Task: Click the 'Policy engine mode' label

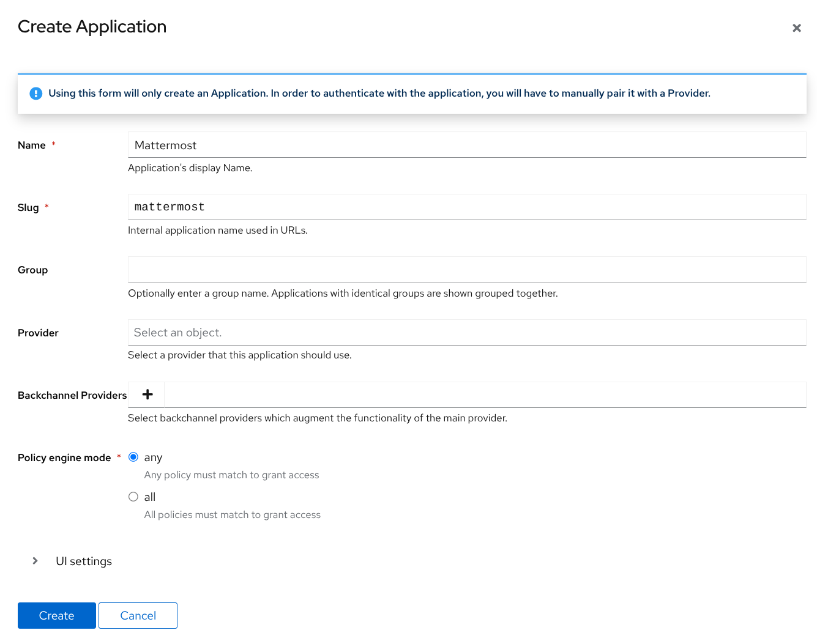Action: 64,458
